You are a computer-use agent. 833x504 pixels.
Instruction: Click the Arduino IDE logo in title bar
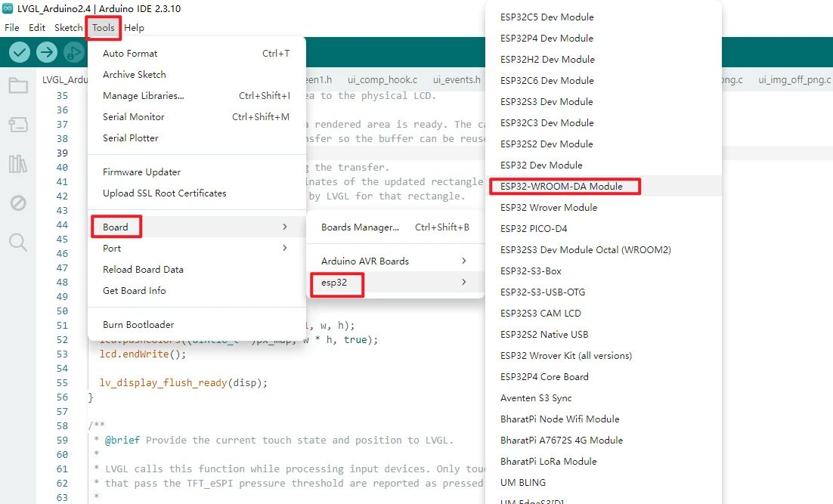click(x=8, y=8)
